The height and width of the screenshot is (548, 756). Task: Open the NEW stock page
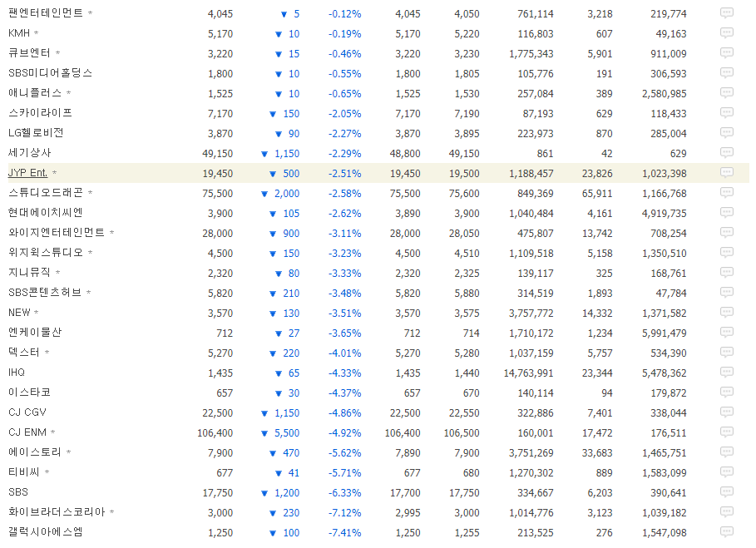[19, 313]
